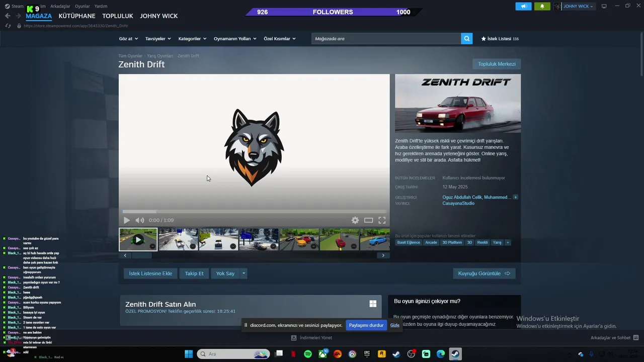Reload the store page

pos(8,26)
